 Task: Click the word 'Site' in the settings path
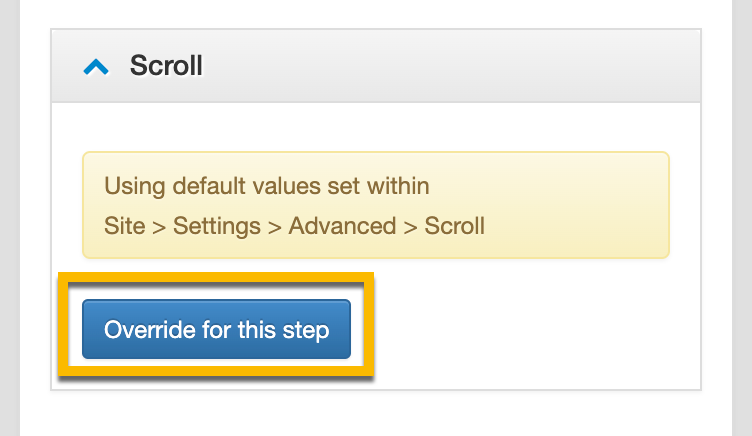click(x=124, y=225)
